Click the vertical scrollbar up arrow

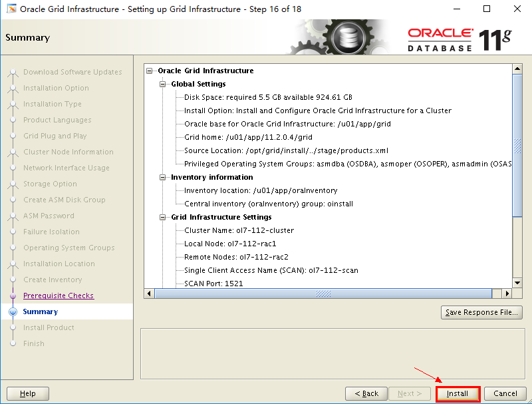point(517,69)
